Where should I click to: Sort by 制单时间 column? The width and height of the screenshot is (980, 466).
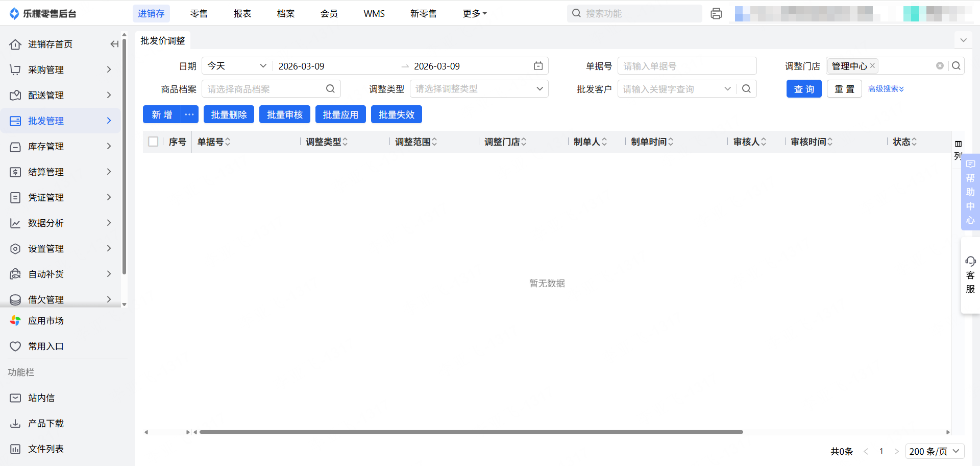tap(671, 142)
